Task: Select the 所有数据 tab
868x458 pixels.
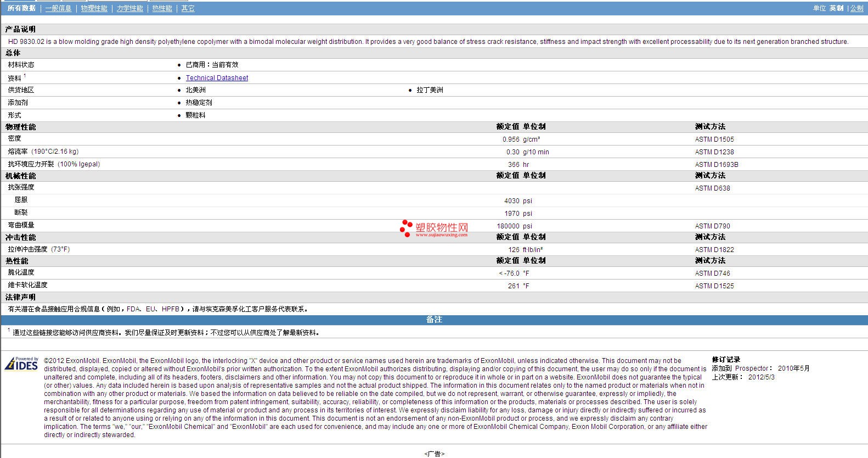Action: [21, 8]
